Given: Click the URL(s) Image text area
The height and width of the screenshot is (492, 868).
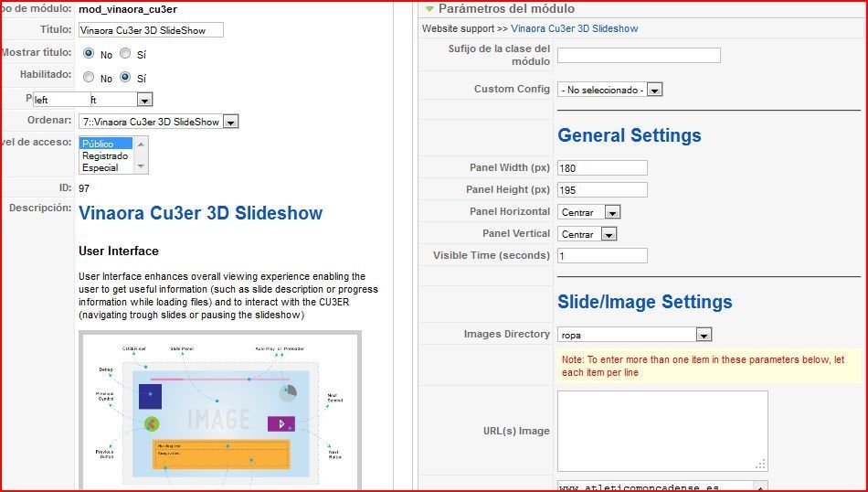Looking at the screenshot, I should (x=662, y=431).
